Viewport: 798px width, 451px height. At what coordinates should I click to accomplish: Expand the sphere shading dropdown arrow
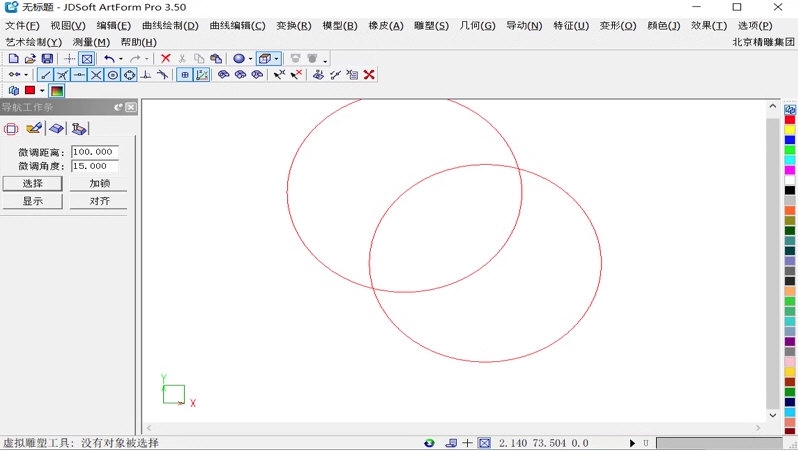[250, 59]
